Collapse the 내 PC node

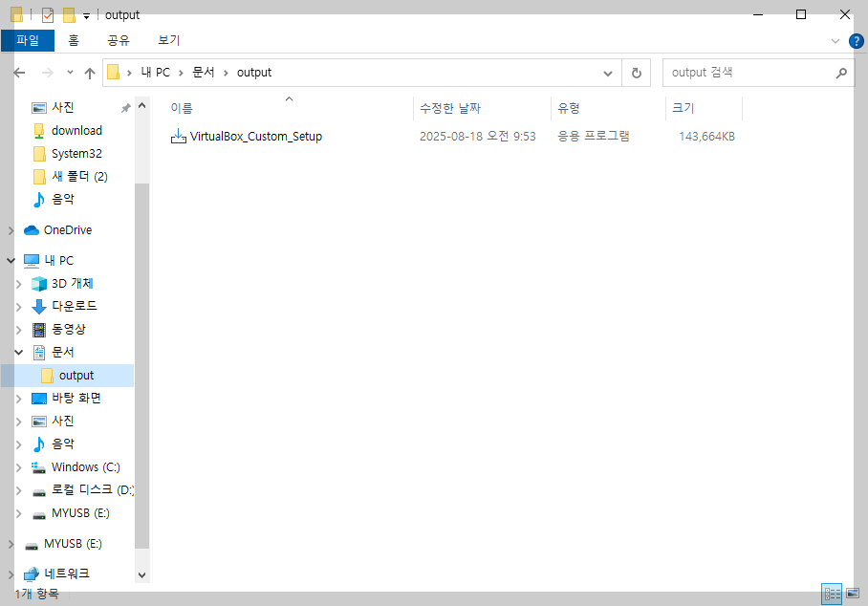tap(11, 260)
